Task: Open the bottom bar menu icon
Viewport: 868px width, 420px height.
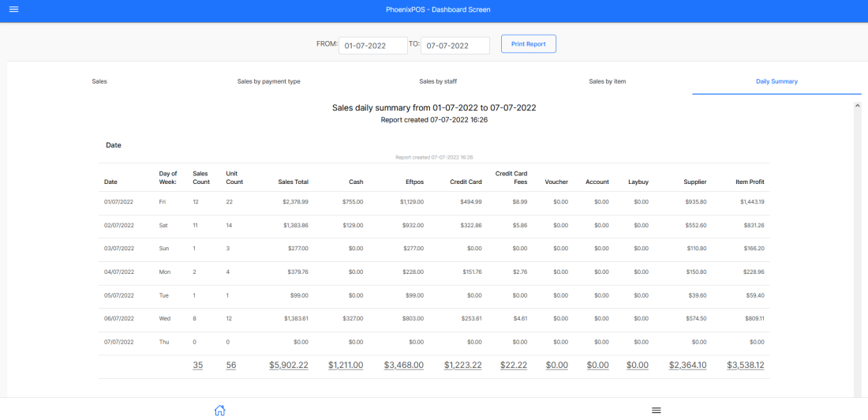Action: (656, 410)
